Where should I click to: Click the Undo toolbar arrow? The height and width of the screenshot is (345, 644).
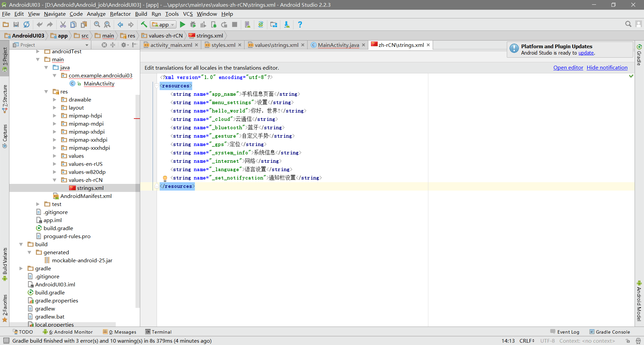pyautogui.click(x=40, y=24)
